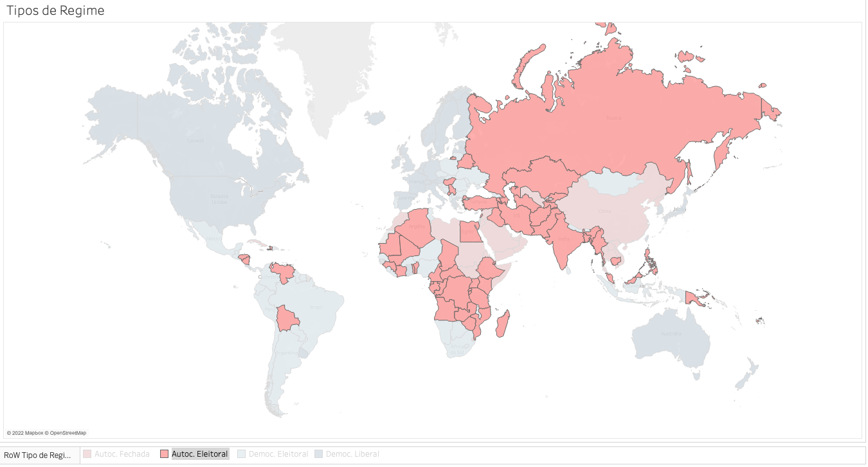Open the OpenStreetMap attribution link
The width and height of the screenshot is (868, 467).
pos(68,433)
